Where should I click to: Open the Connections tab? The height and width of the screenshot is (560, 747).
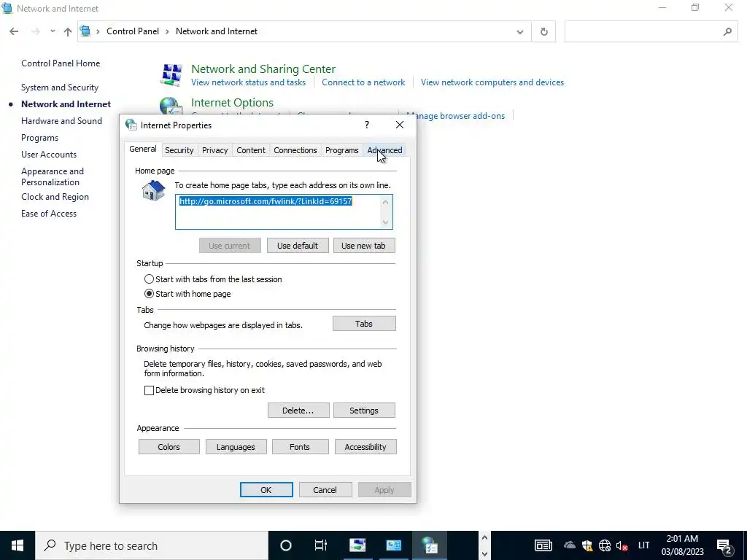point(295,150)
